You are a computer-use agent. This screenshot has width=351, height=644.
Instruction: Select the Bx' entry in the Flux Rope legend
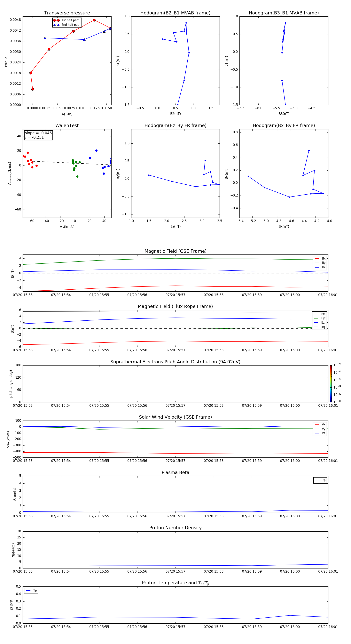pos(320,314)
